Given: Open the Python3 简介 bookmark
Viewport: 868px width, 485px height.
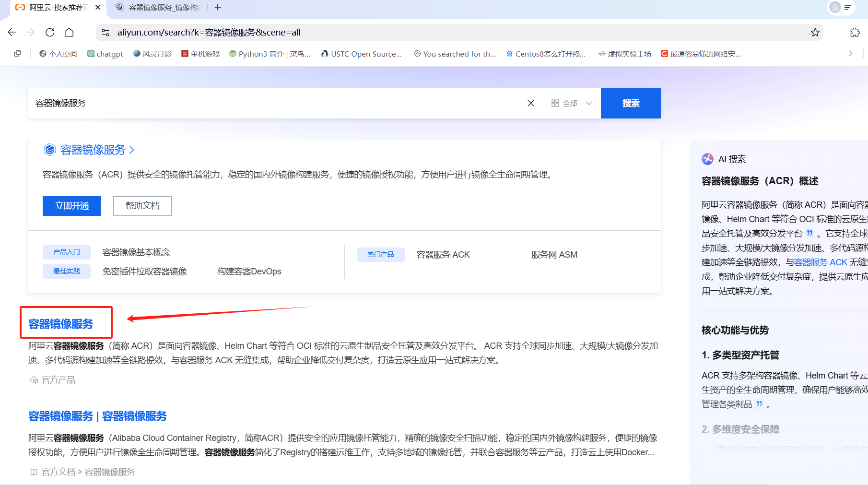Looking at the screenshot, I should (270, 54).
